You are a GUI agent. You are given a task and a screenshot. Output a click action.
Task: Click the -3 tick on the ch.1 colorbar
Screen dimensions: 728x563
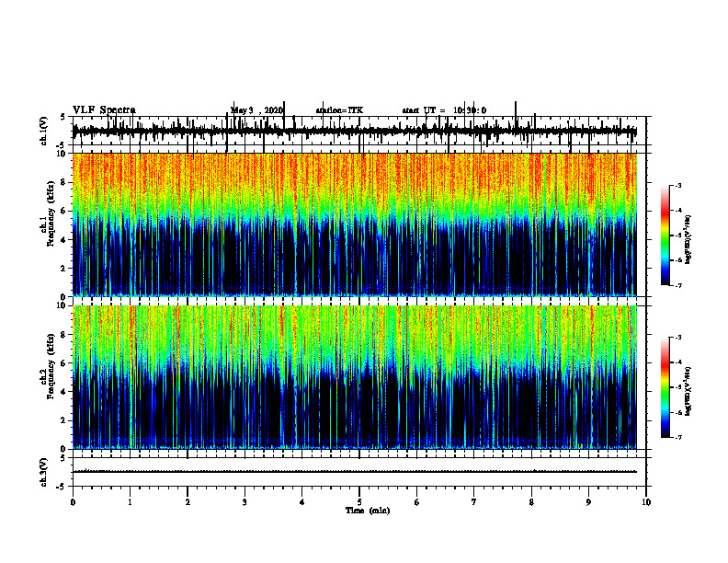tap(677, 186)
